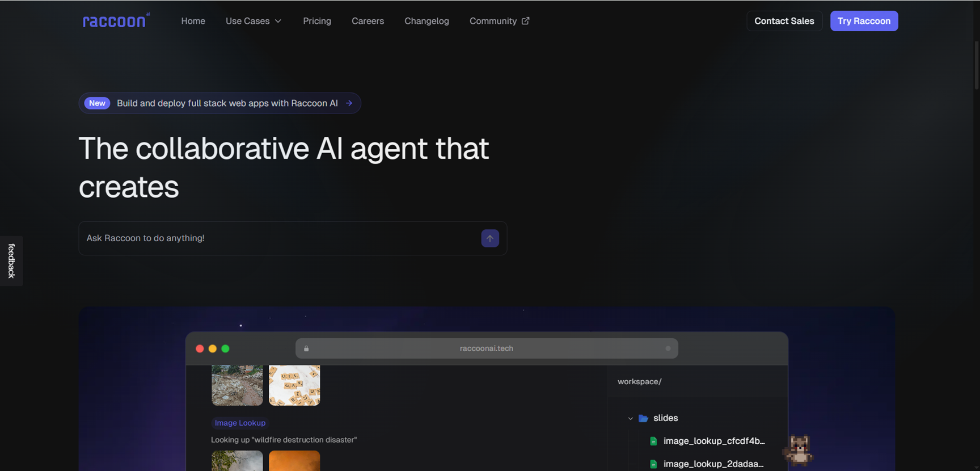The image size is (980, 471).
Task: Click the Community external-link arrow icon
Action: (525, 21)
